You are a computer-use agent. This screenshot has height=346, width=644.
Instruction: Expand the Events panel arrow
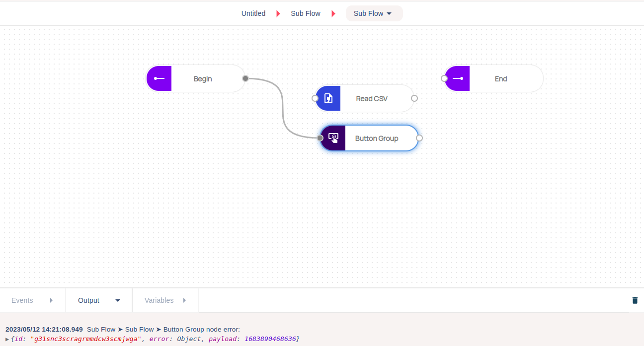click(x=52, y=300)
